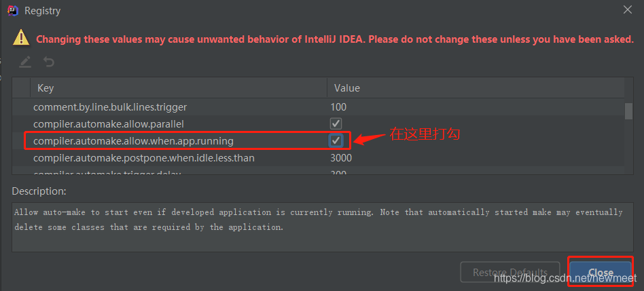Viewport: 644px width, 291px height.
Task: Click inside the Description text area
Action: (323, 227)
